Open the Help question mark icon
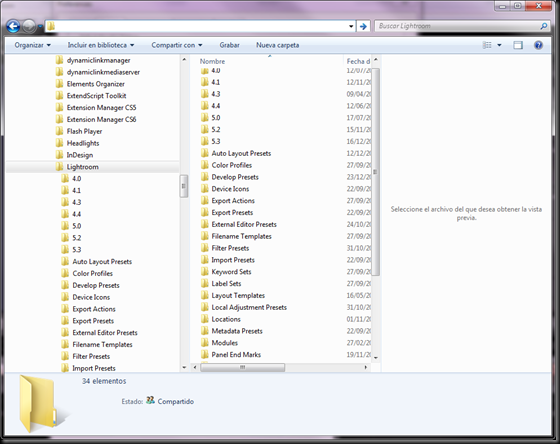560x444 pixels. coord(538,45)
